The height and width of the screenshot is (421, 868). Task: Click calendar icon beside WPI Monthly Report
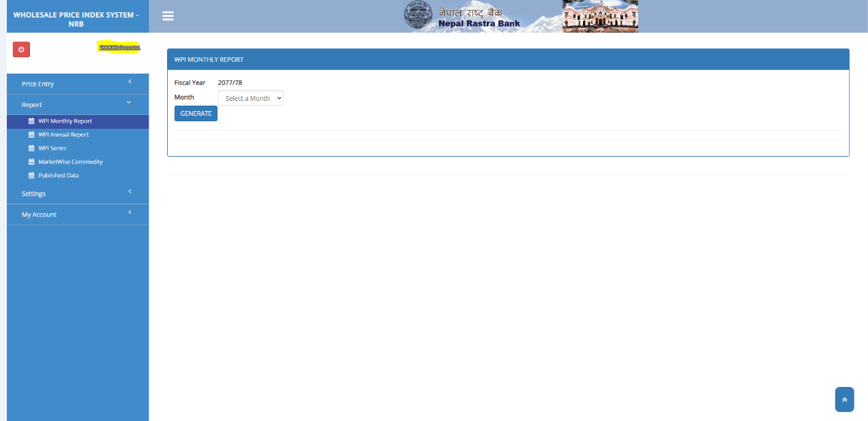tap(31, 121)
